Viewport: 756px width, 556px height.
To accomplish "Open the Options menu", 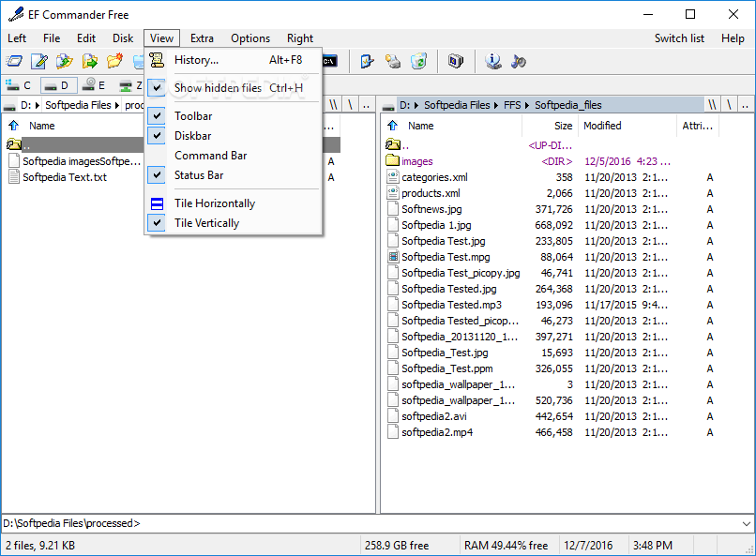I will (250, 38).
